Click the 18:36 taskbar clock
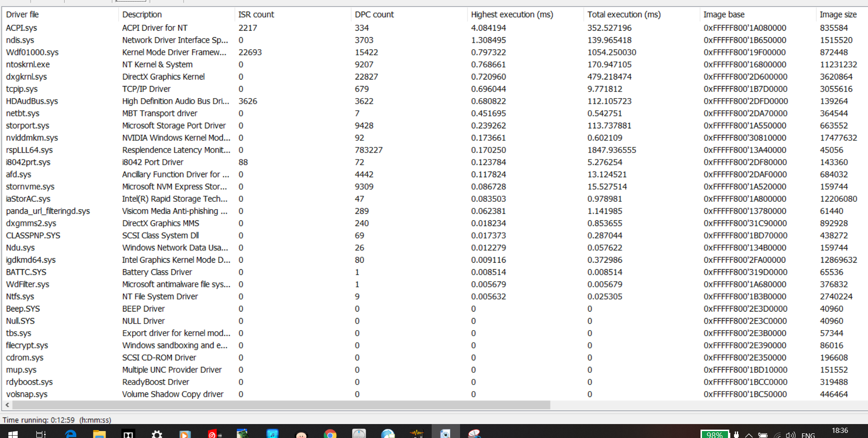This screenshot has height=438, width=868. (x=840, y=431)
